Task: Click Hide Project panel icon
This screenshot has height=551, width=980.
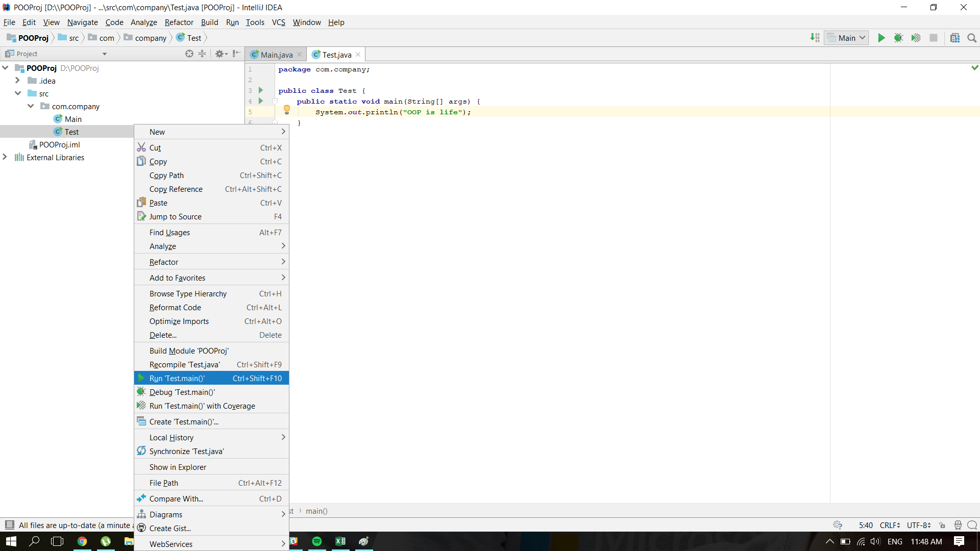Action: click(x=236, y=54)
